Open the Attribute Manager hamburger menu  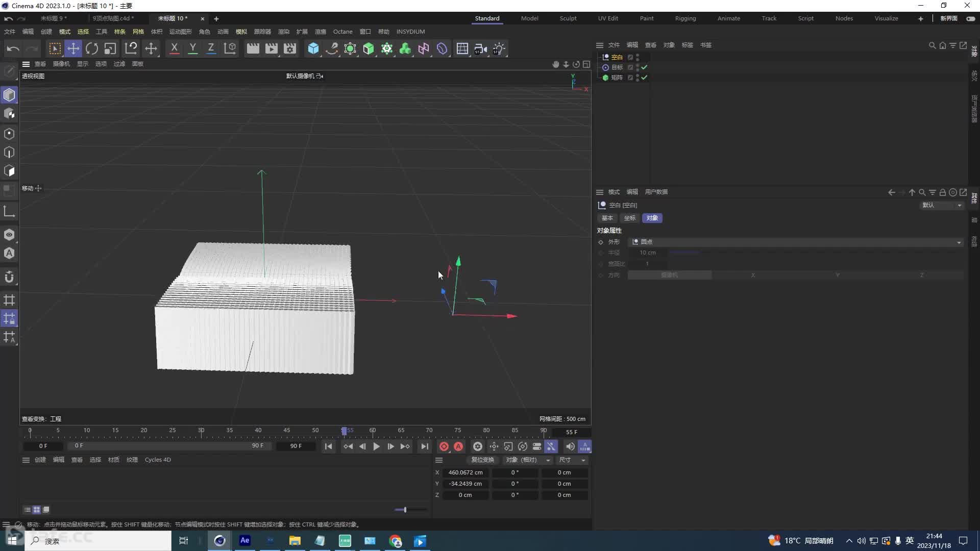pos(600,192)
